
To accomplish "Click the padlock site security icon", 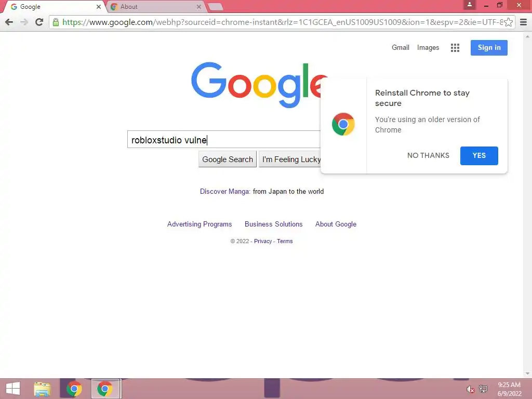I will pyautogui.click(x=56, y=22).
